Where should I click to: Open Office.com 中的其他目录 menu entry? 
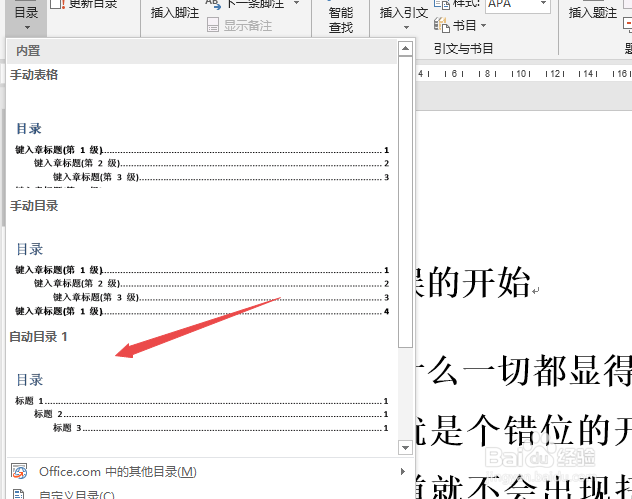tap(210, 472)
